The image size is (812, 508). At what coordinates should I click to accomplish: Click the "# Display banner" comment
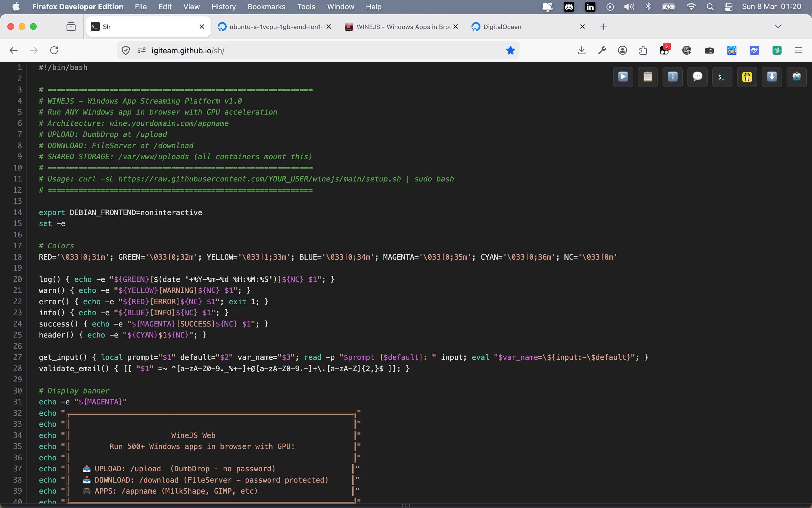[x=74, y=391]
